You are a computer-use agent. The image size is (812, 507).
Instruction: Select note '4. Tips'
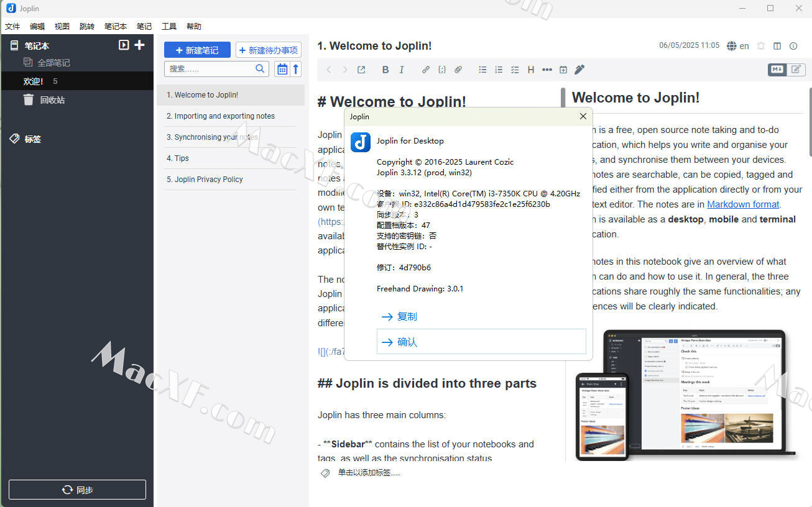[x=231, y=158]
